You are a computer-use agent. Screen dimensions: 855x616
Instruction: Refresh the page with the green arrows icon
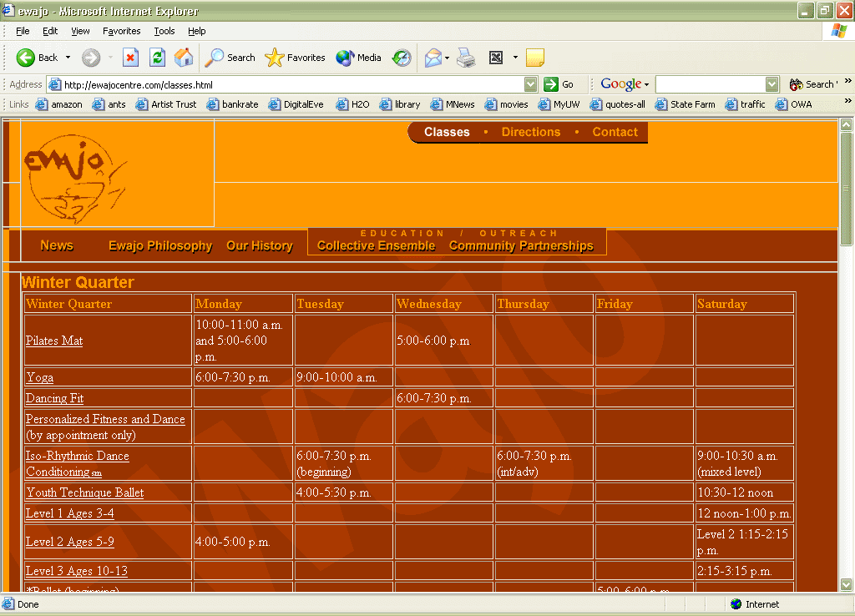(158, 58)
